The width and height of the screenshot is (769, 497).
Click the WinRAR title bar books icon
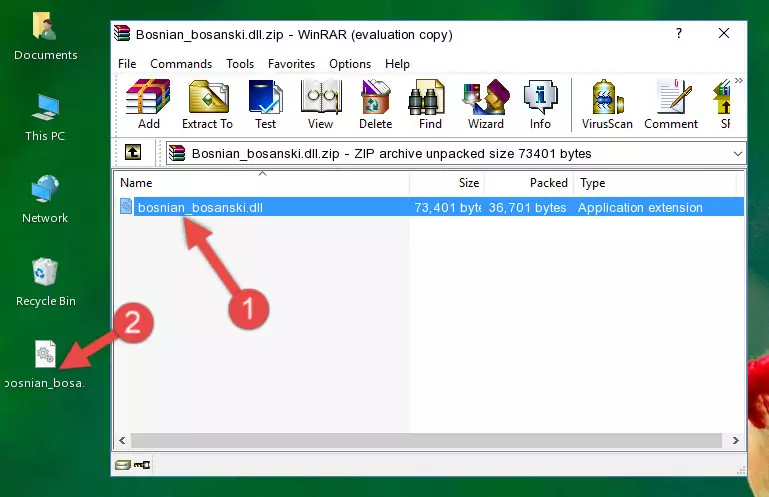(122, 33)
